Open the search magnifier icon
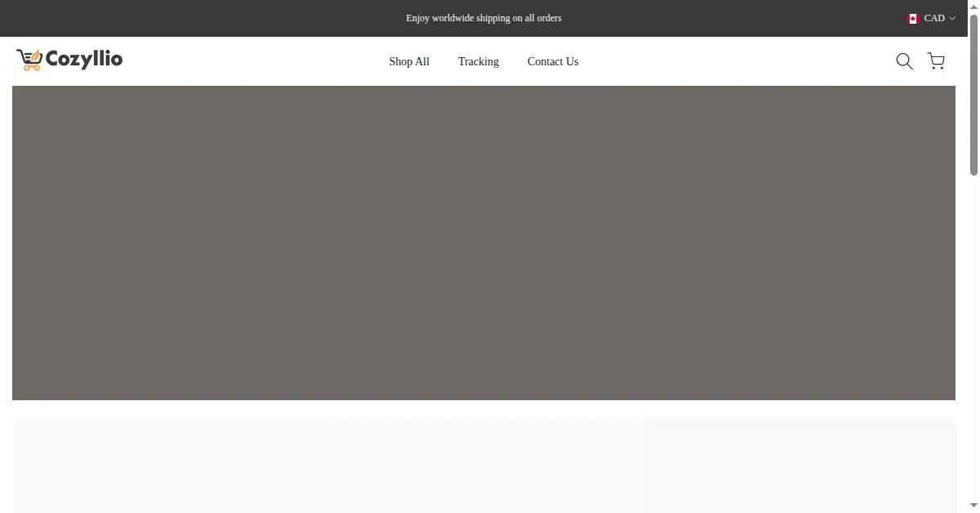Screen dimensions: 980x513 (x=904, y=61)
